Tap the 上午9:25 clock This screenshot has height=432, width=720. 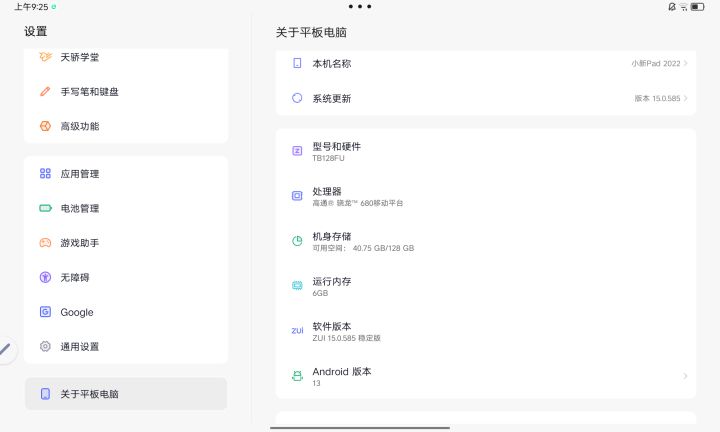pyautogui.click(x=31, y=7)
